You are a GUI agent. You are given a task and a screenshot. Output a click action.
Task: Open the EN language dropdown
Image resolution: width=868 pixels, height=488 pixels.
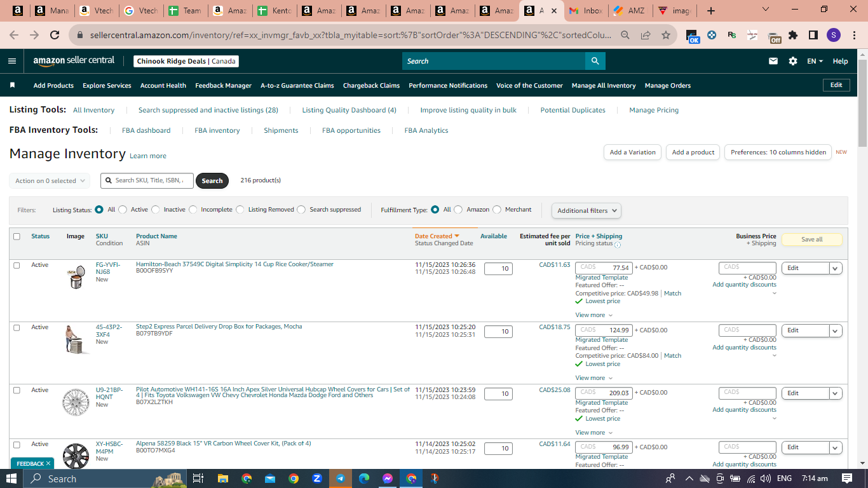point(815,61)
